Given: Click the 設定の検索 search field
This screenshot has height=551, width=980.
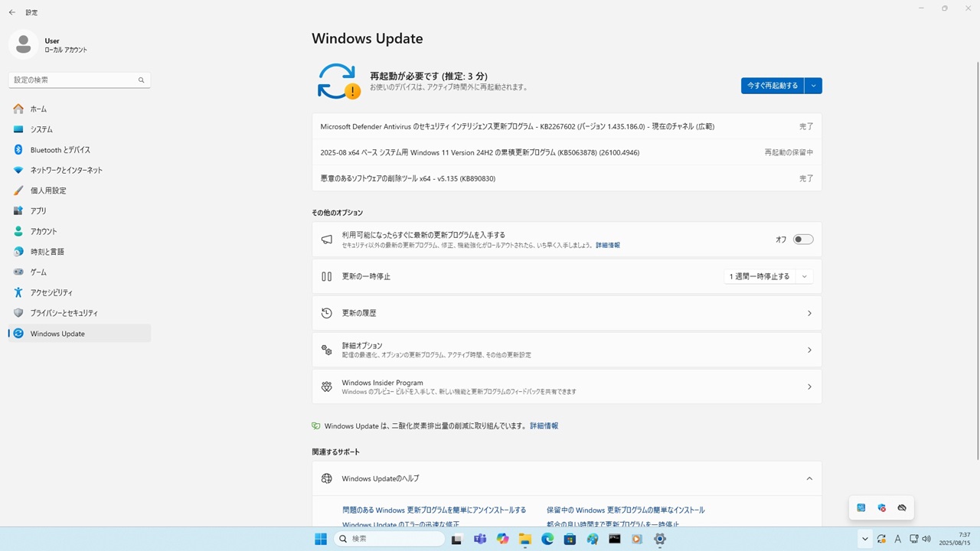Looking at the screenshot, I should (80, 80).
